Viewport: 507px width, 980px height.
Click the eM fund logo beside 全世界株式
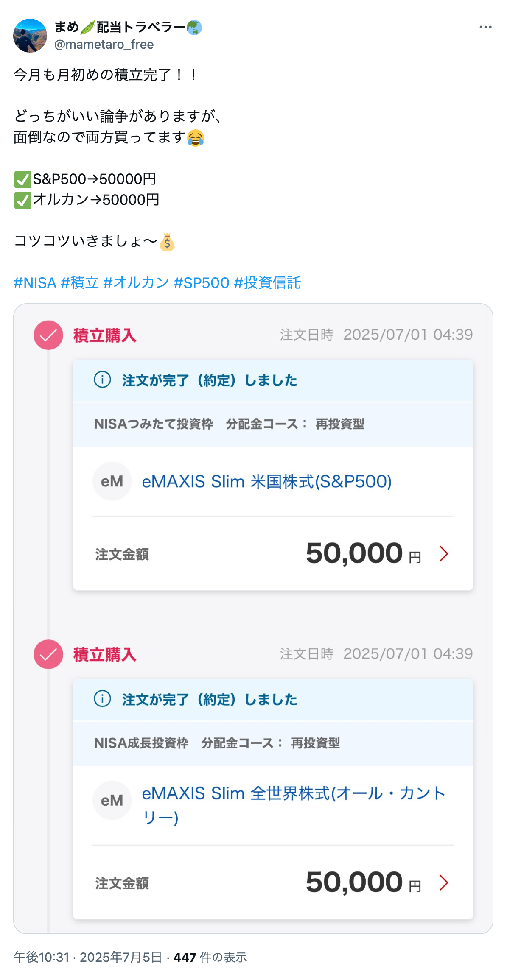(112, 800)
